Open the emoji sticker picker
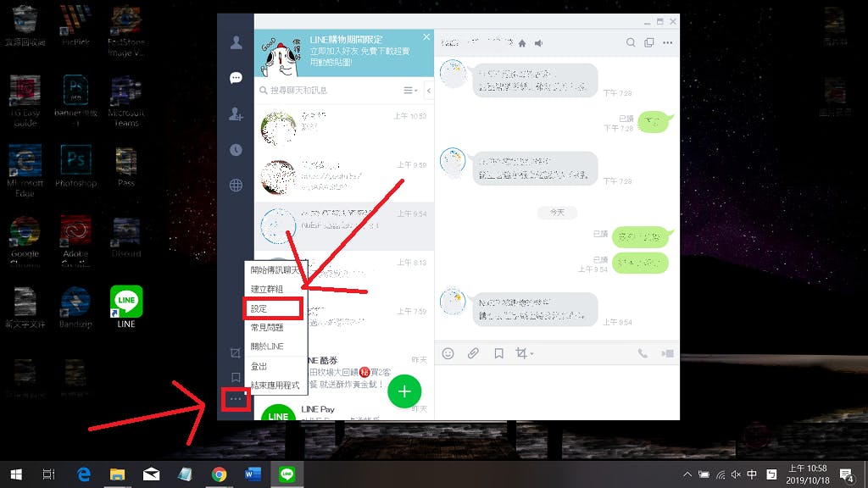 [448, 353]
